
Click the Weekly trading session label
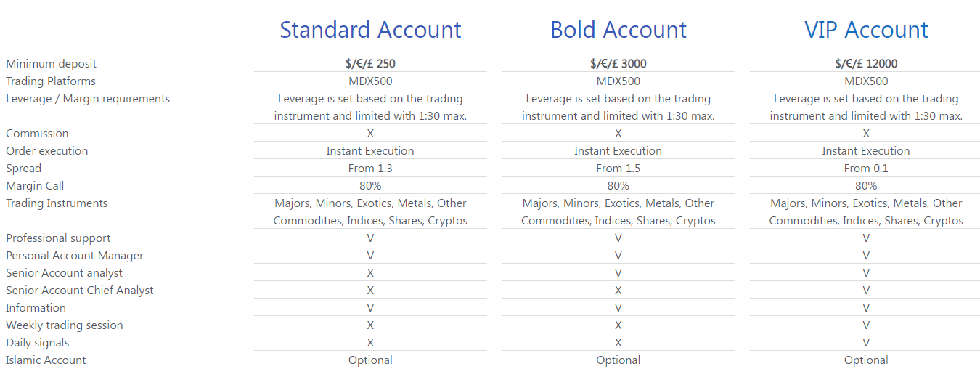click(65, 325)
